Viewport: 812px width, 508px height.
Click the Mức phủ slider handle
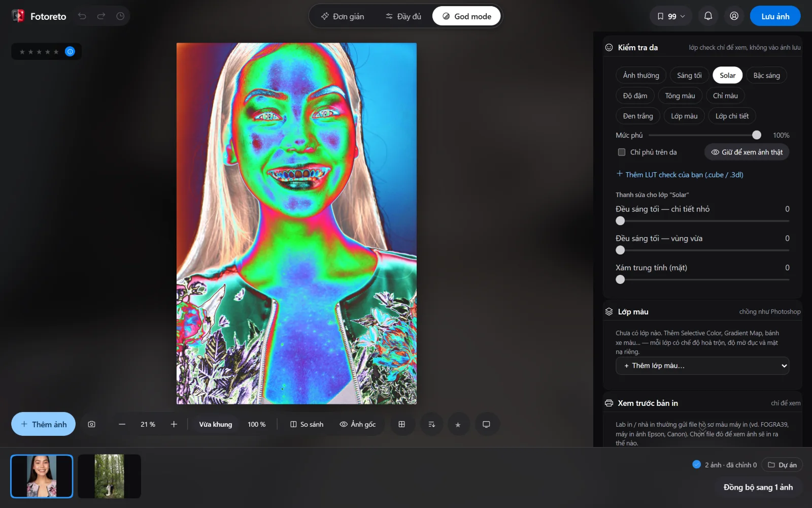tap(757, 135)
